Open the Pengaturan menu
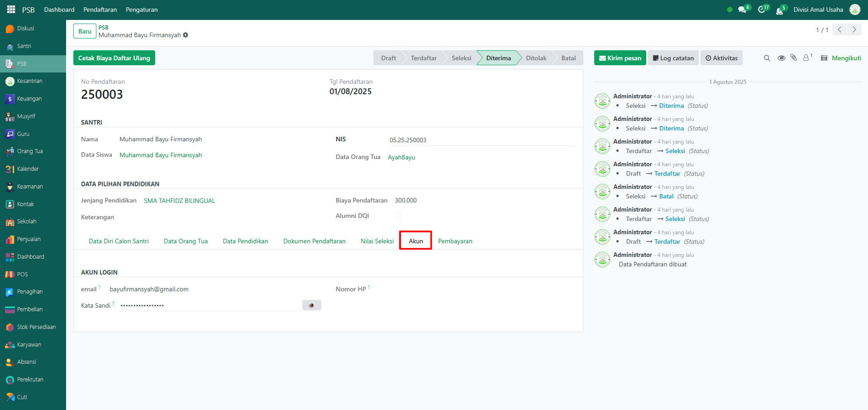 point(142,10)
